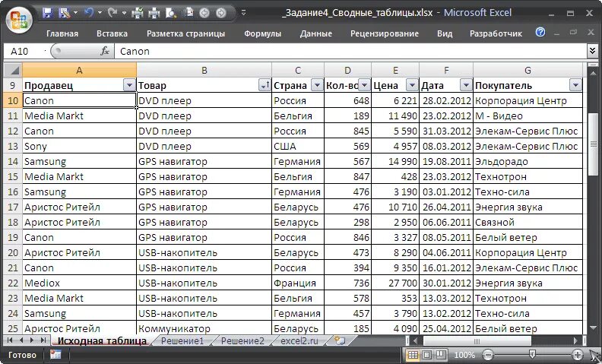Switch to excel2.ru sheet tab
602x364 pixels.
(299, 341)
